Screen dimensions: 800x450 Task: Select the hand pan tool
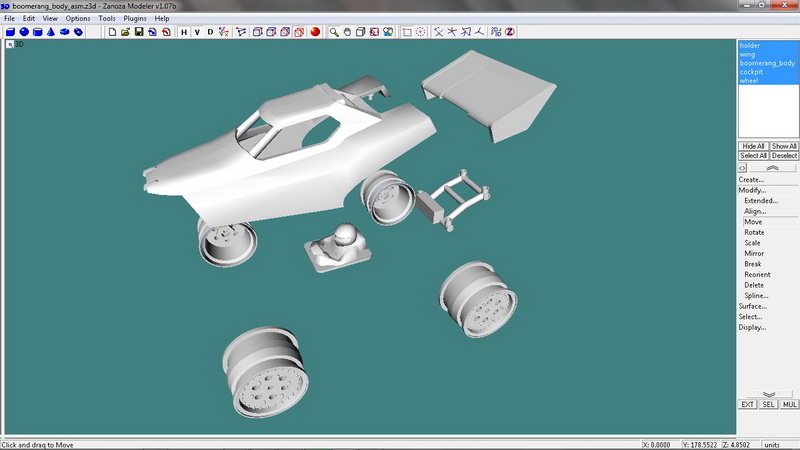pos(347,32)
